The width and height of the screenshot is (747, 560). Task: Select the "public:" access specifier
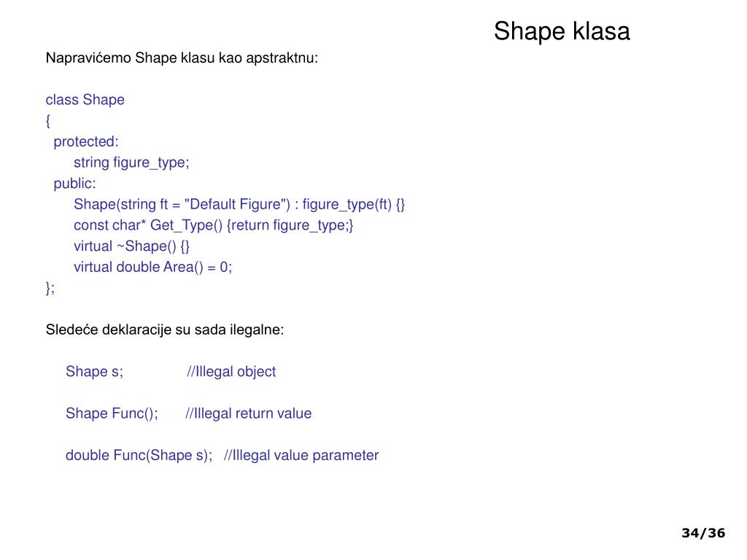[x=74, y=183]
